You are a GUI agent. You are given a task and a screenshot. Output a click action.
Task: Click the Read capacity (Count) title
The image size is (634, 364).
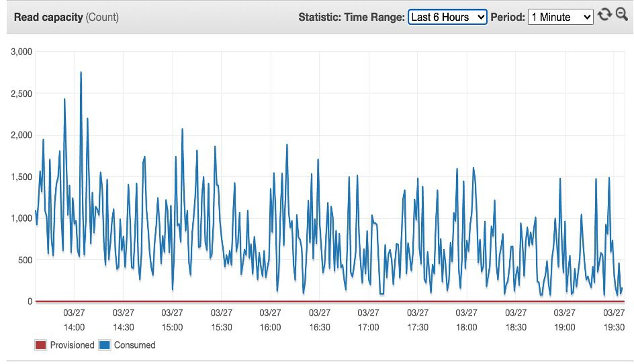(66, 17)
